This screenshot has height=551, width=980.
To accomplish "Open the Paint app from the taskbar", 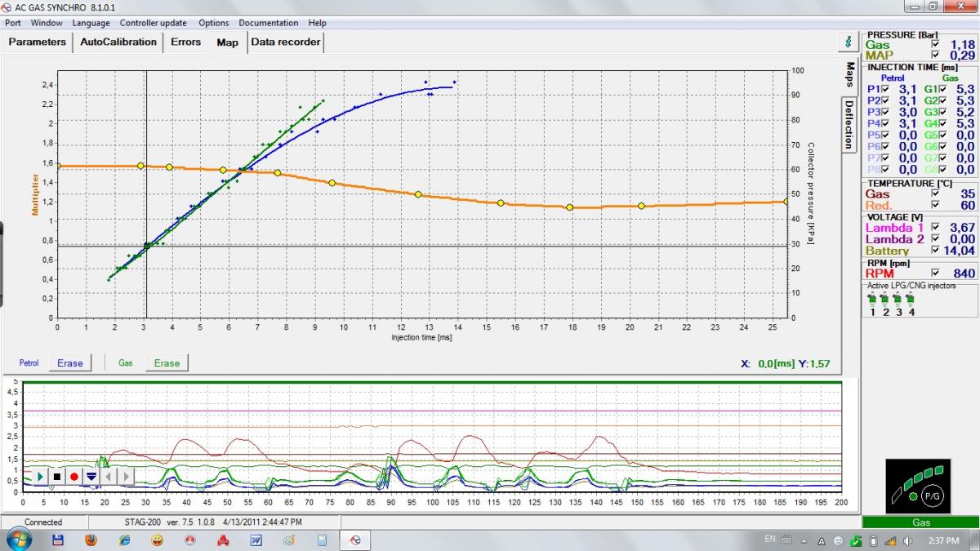I will tap(288, 540).
